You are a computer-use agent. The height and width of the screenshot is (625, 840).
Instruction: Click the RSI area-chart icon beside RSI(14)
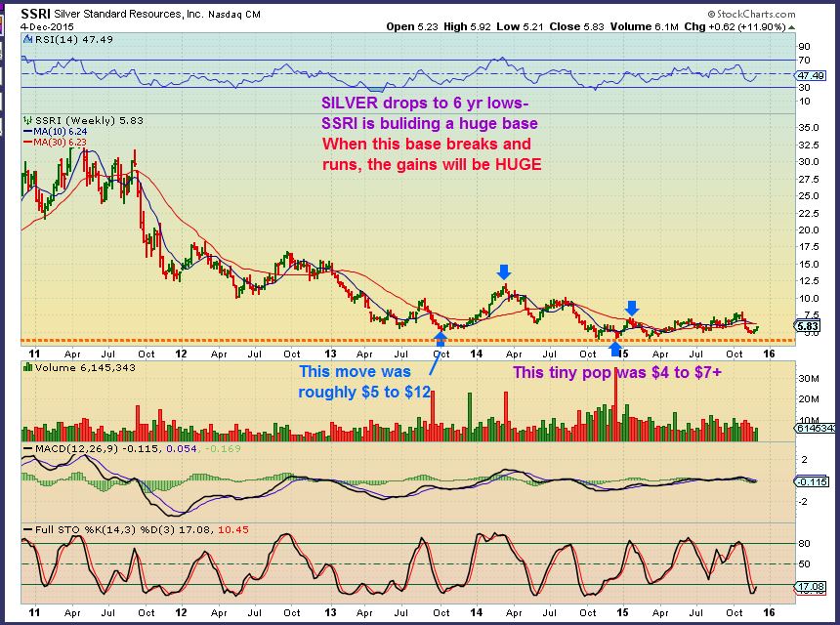(28, 39)
